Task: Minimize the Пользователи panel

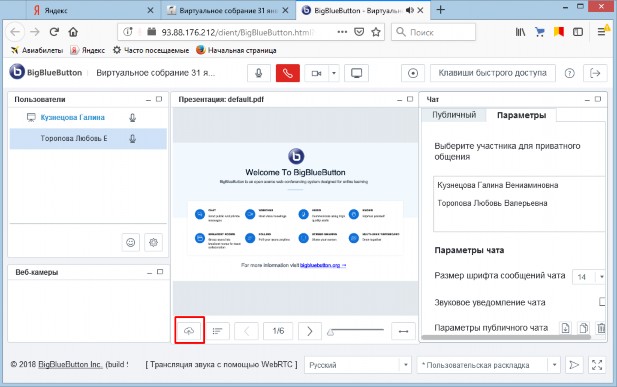Action: [x=148, y=100]
